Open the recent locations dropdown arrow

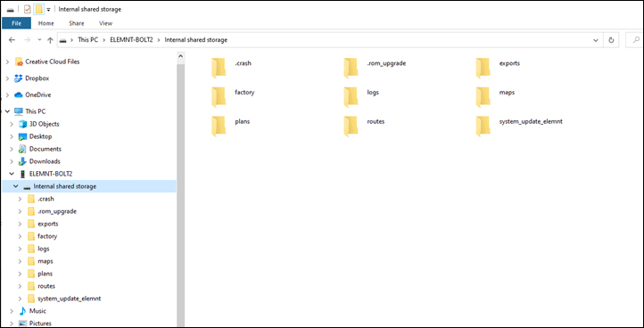(x=39, y=40)
